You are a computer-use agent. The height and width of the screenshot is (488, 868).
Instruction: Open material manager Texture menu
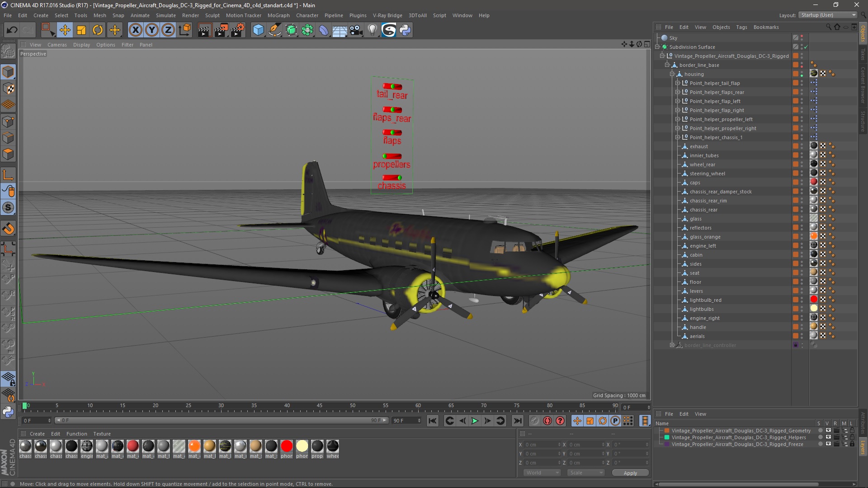click(x=102, y=434)
